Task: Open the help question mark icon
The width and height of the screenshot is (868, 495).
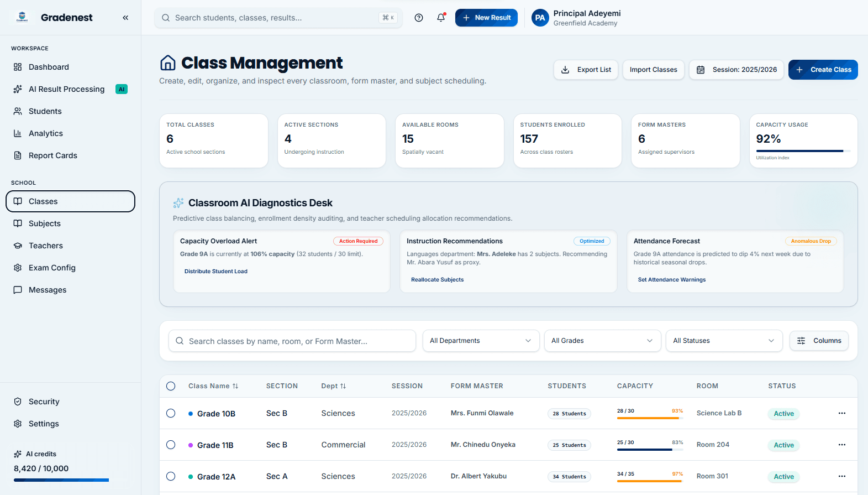Action: 419,18
